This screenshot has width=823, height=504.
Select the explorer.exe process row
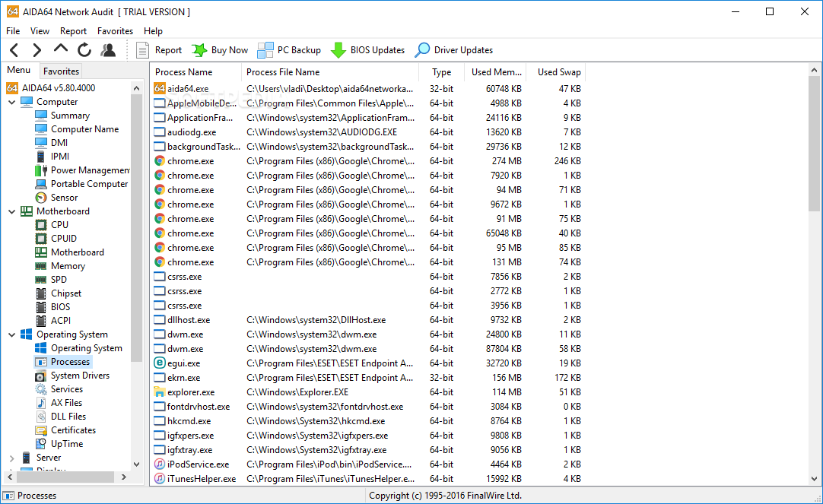coord(367,391)
